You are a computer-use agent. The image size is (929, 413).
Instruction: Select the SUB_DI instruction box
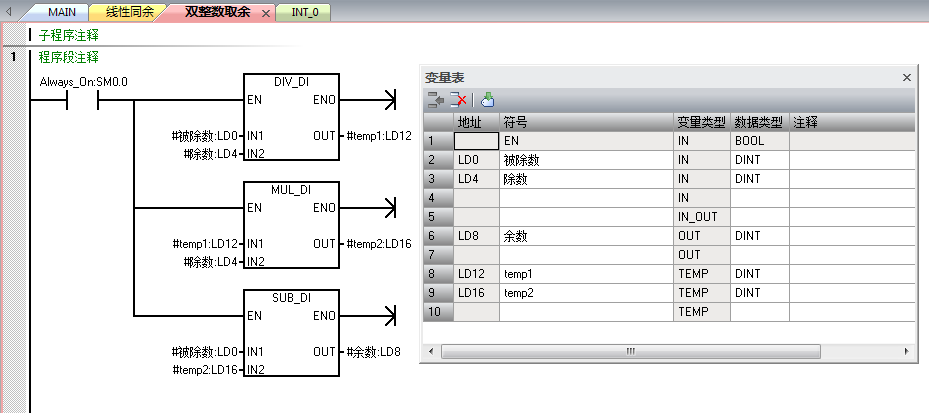click(291, 333)
